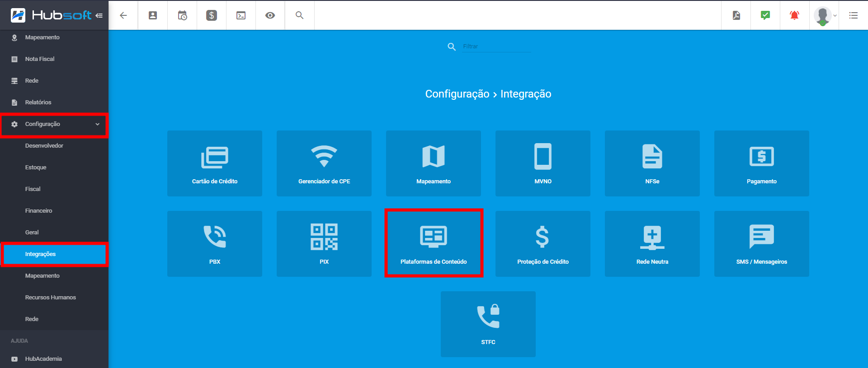This screenshot has width=868, height=368.
Task: Open the Pagamento integration card
Action: (x=762, y=163)
